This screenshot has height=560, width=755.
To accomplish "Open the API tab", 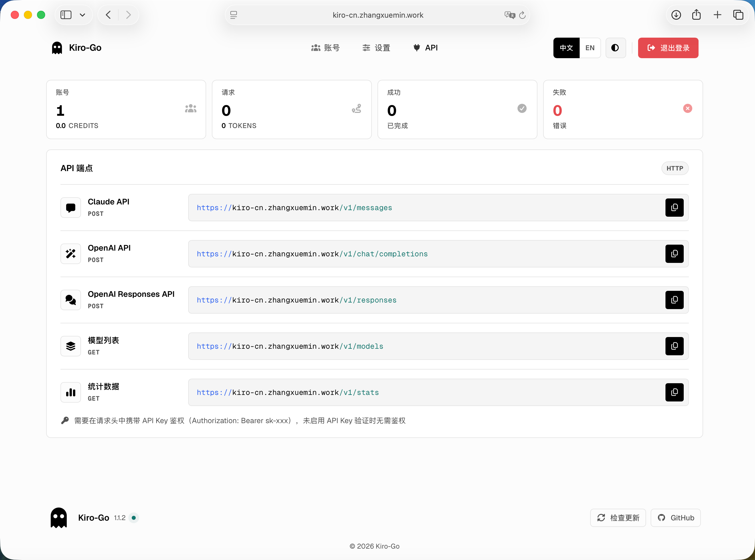I will (x=425, y=48).
